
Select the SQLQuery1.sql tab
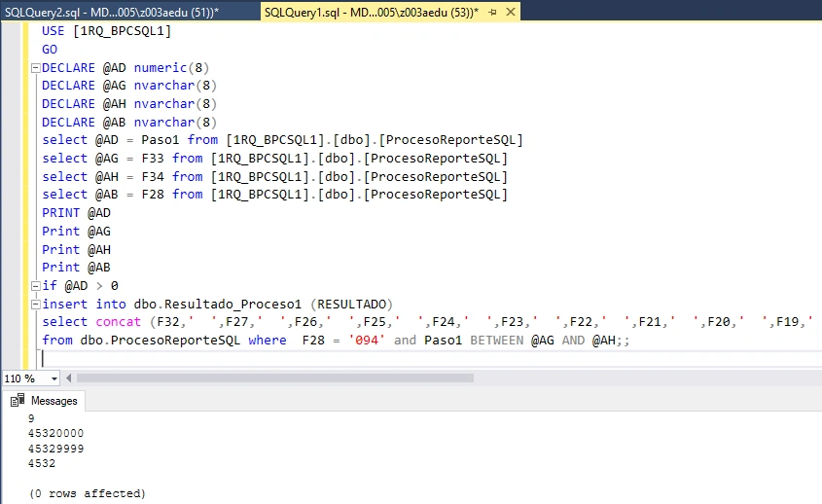(372, 12)
